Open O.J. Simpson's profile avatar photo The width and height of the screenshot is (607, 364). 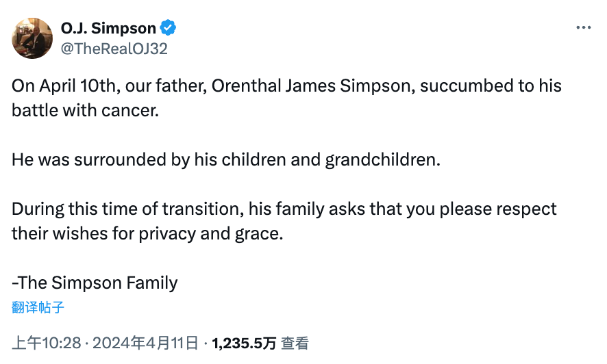[x=32, y=38]
